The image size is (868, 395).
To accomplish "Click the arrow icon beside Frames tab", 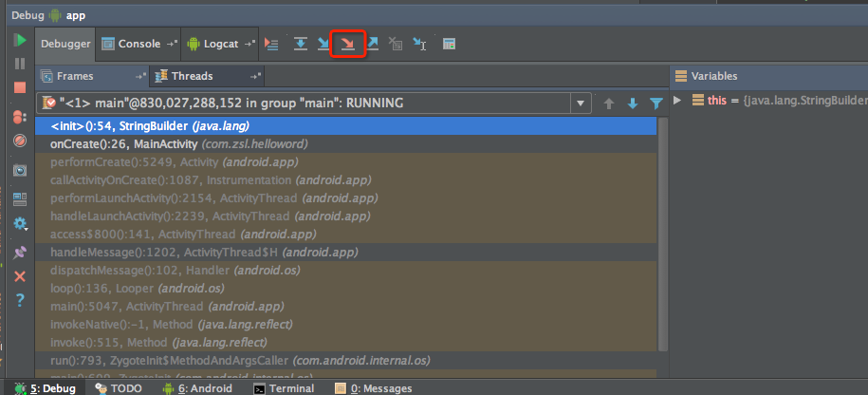I will (x=140, y=77).
